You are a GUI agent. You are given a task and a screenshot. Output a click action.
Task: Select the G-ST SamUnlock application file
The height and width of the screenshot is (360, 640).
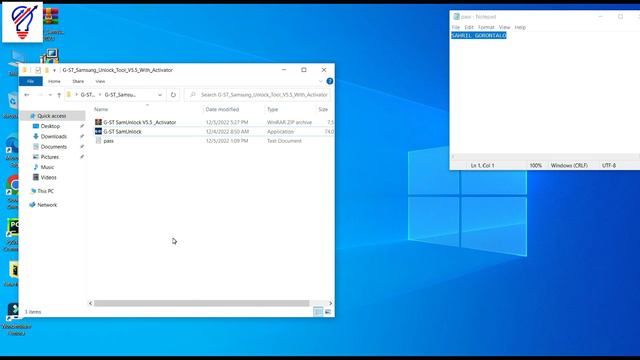click(x=122, y=131)
